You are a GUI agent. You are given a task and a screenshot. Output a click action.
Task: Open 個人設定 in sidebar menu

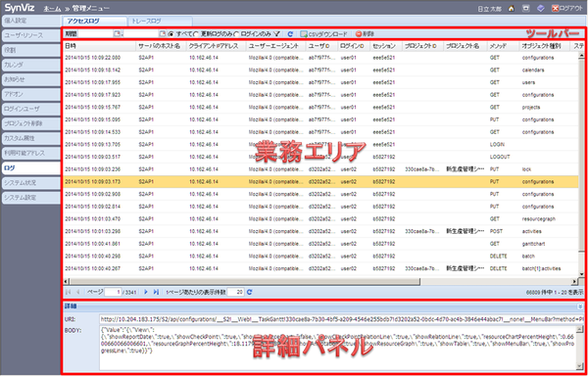pyautogui.click(x=30, y=21)
